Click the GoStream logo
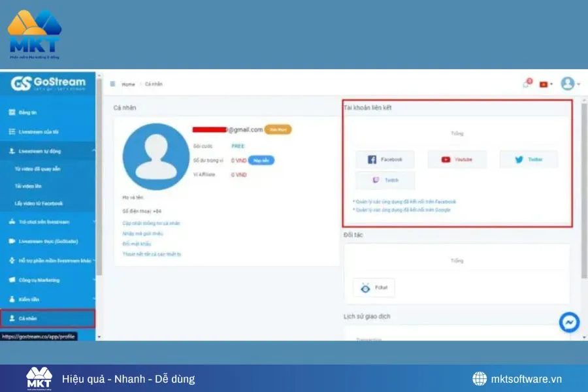588x392 pixels. click(x=49, y=82)
